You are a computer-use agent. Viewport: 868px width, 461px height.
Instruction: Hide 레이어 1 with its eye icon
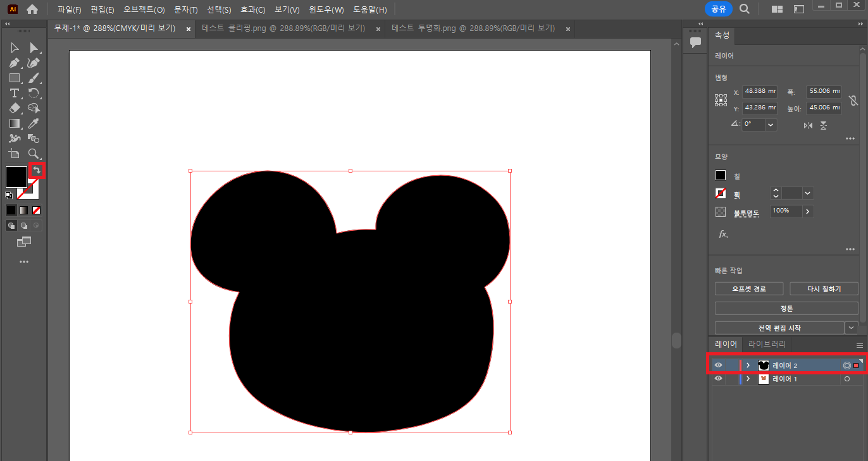coord(718,379)
